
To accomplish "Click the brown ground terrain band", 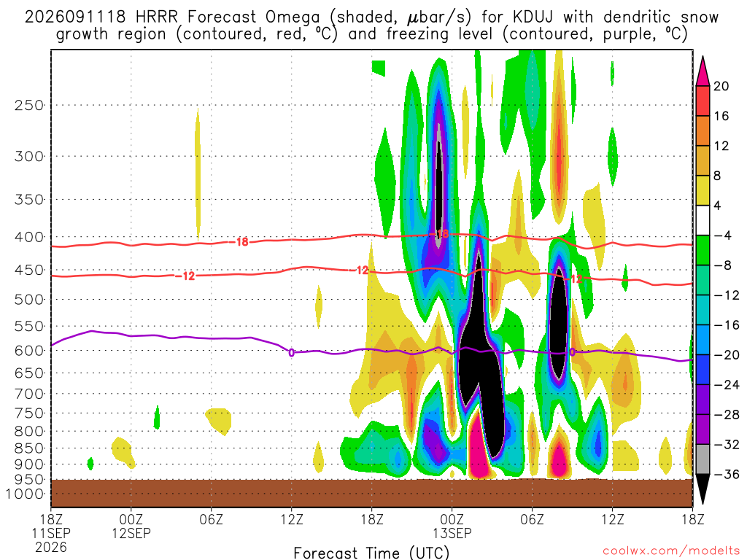I will [x=371, y=494].
